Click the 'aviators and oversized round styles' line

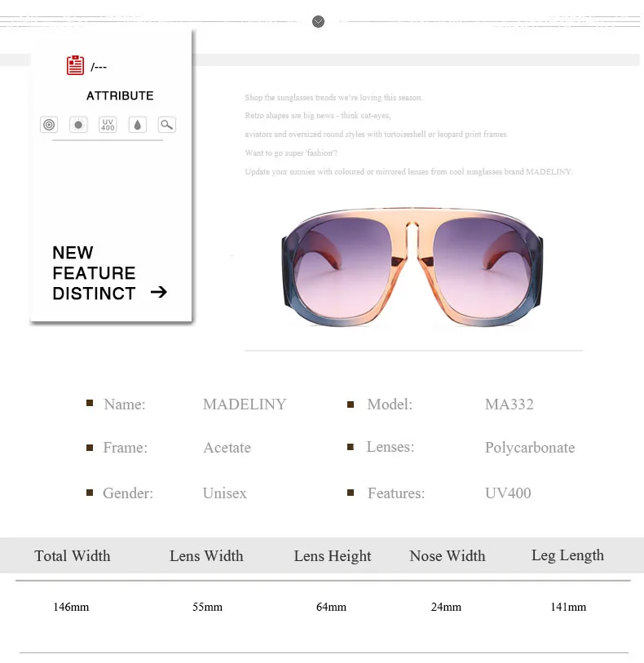click(377, 134)
